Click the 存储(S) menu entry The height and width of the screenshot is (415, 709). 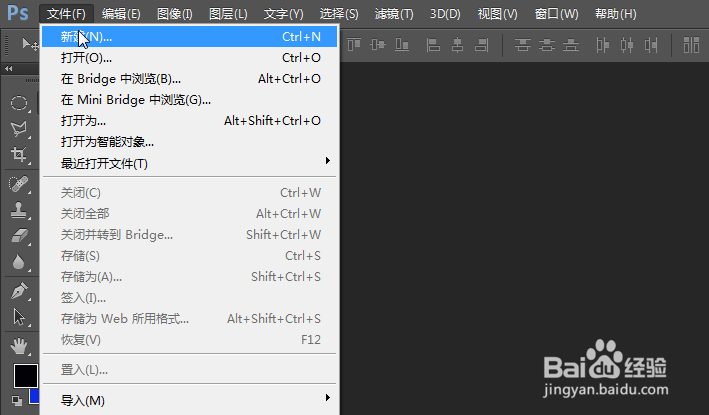[189, 255]
